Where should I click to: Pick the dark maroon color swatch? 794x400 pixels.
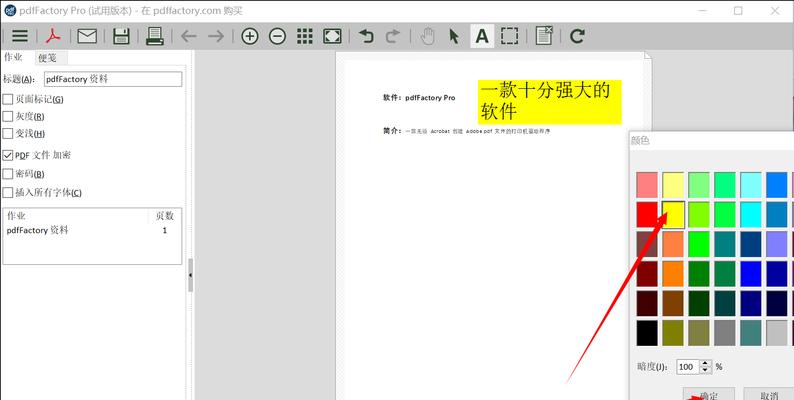(x=647, y=274)
